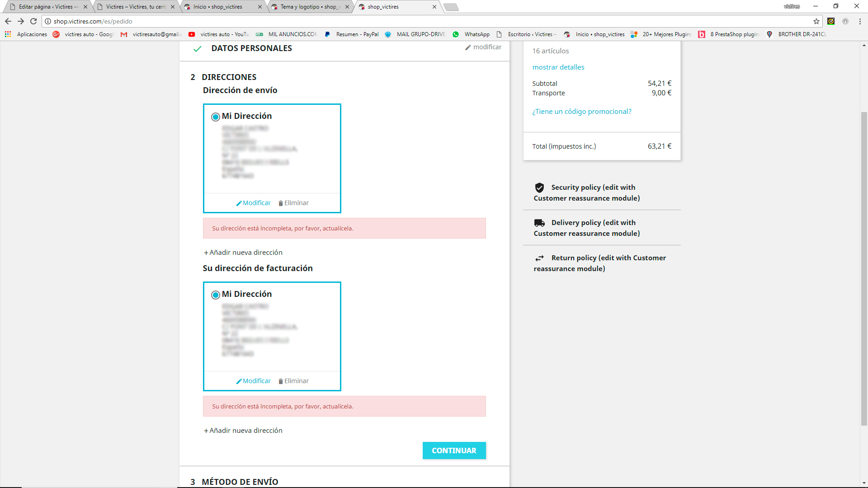Viewport: 868px width, 488px height.
Task: Expand promotional code link
Action: click(x=581, y=112)
